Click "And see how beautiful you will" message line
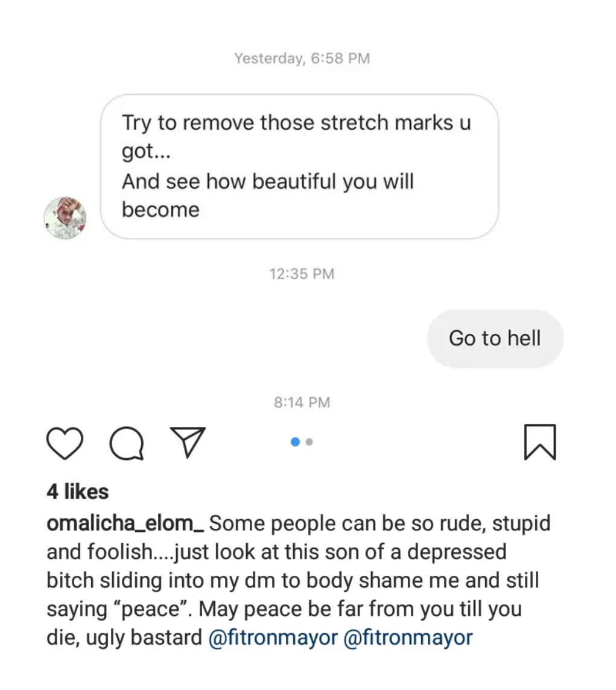The height and width of the screenshot is (690, 616). tap(268, 181)
